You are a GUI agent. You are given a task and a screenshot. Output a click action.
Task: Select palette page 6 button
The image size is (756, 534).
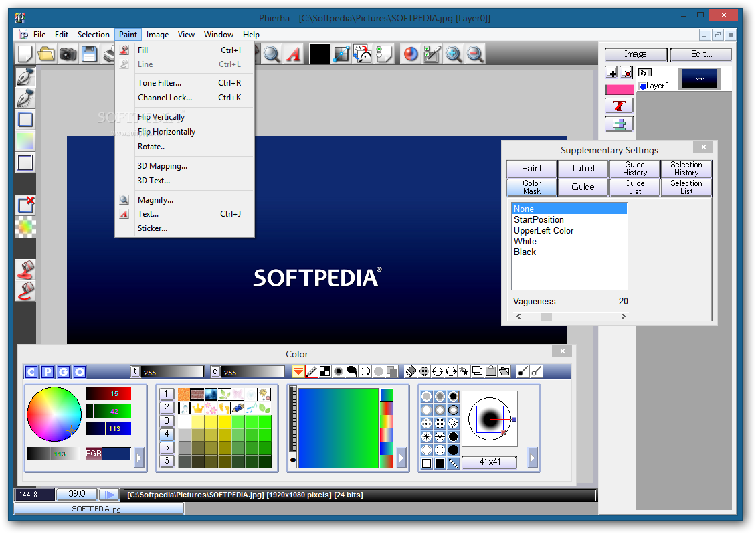pyautogui.click(x=167, y=460)
